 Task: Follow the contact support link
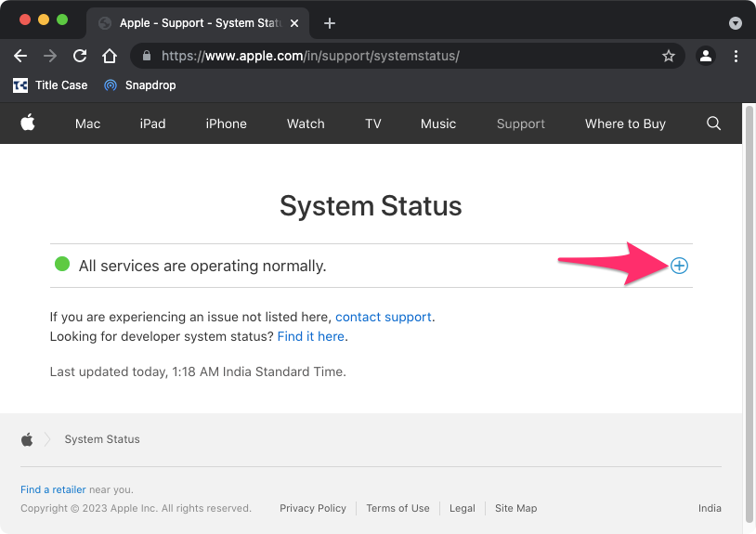[x=384, y=317]
